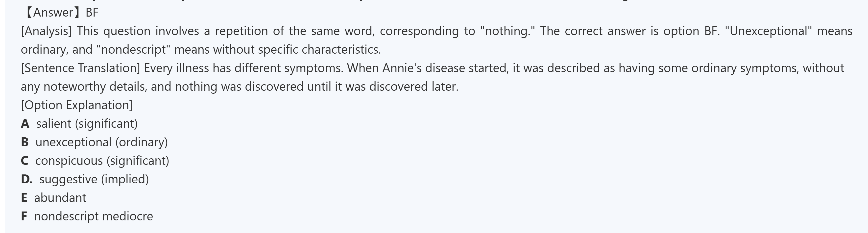The height and width of the screenshot is (233, 868).
Task: Select the "salient (significant)" option text
Action: (x=87, y=124)
